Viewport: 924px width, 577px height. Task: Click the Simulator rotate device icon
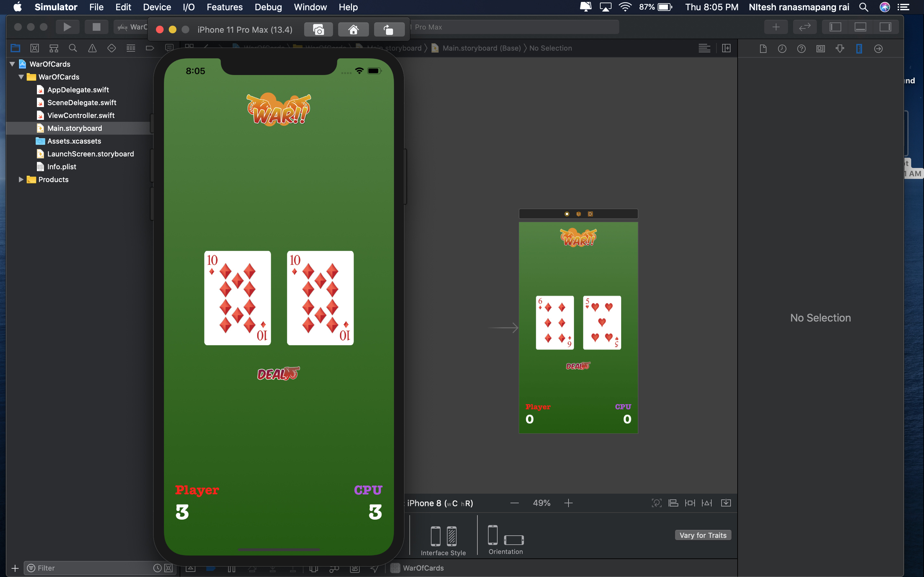click(x=389, y=30)
